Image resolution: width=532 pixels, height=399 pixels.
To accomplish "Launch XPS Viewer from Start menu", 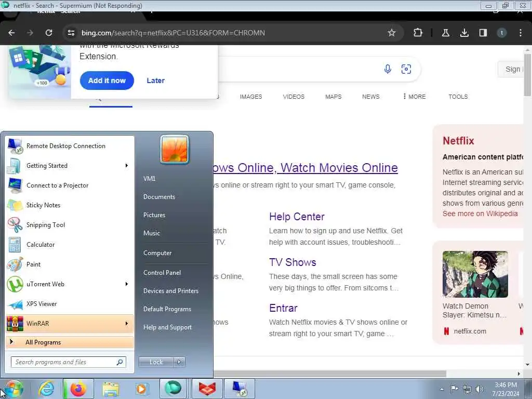I will coord(70,304).
